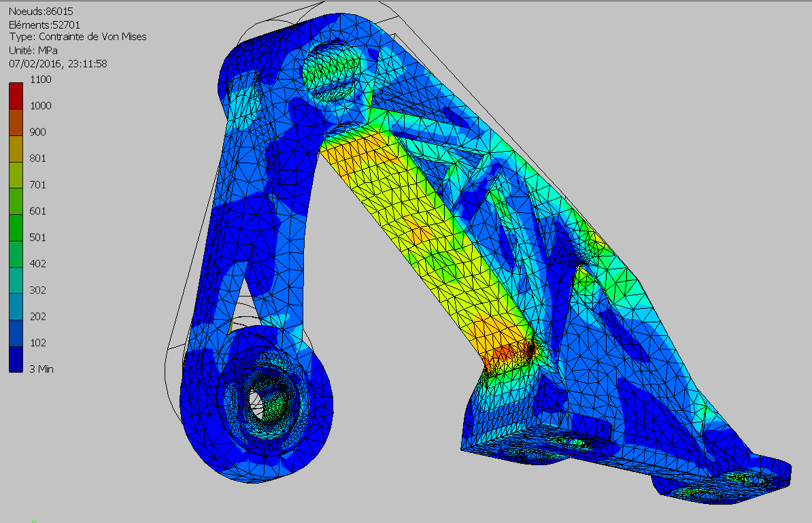Click the dark red legend color band
This screenshot has width=812, height=523.
pyautogui.click(x=16, y=96)
